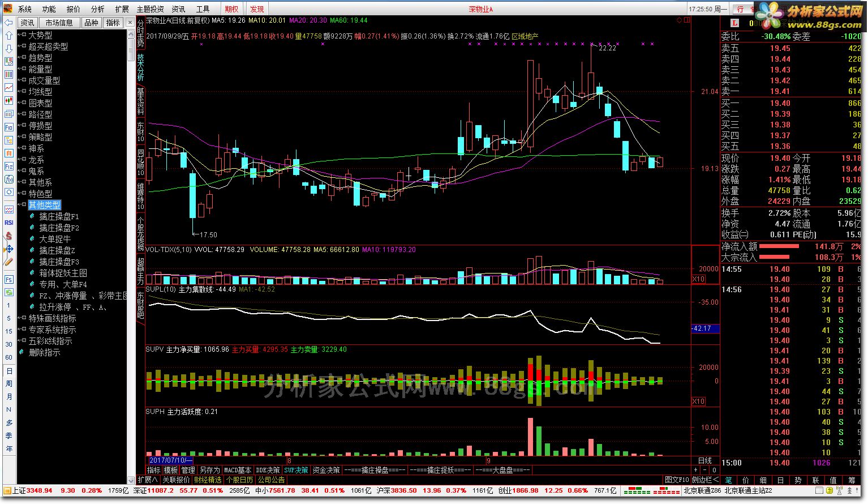Click the zoom in plus button below chart
The width and height of the screenshot is (868, 504).
pos(696,470)
